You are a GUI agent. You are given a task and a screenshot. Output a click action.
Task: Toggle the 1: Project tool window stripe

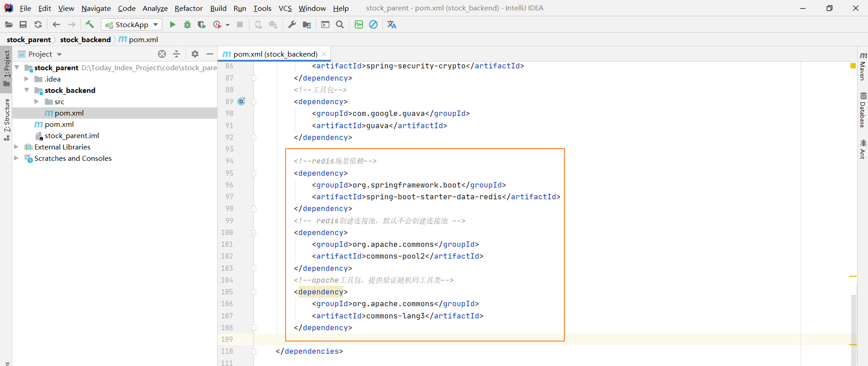tap(6, 69)
